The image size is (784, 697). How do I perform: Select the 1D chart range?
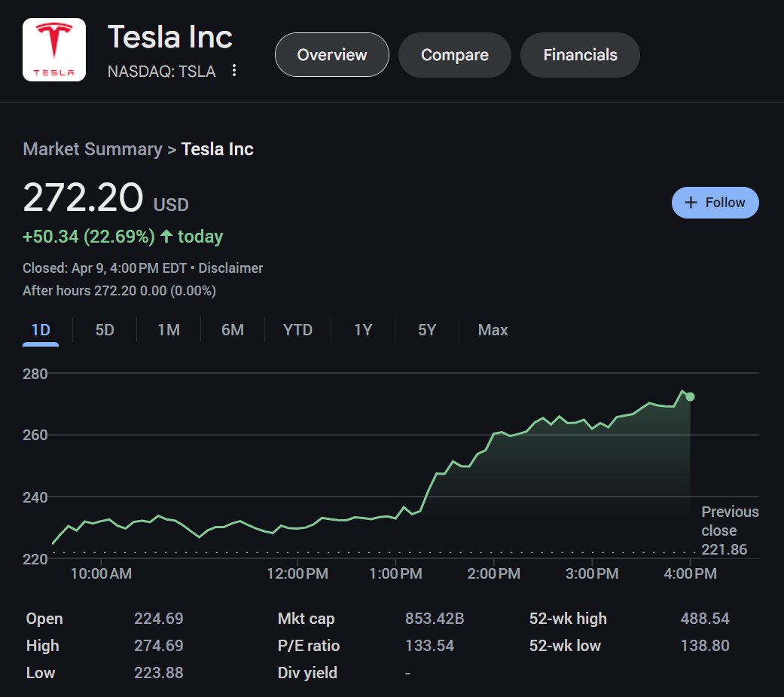pyautogui.click(x=41, y=330)
